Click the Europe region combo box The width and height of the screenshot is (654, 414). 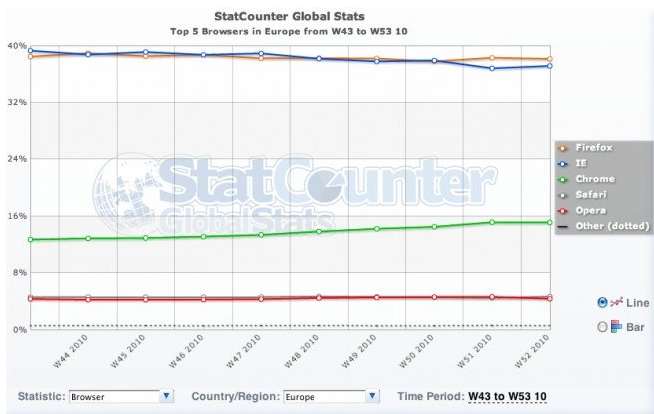324,396
